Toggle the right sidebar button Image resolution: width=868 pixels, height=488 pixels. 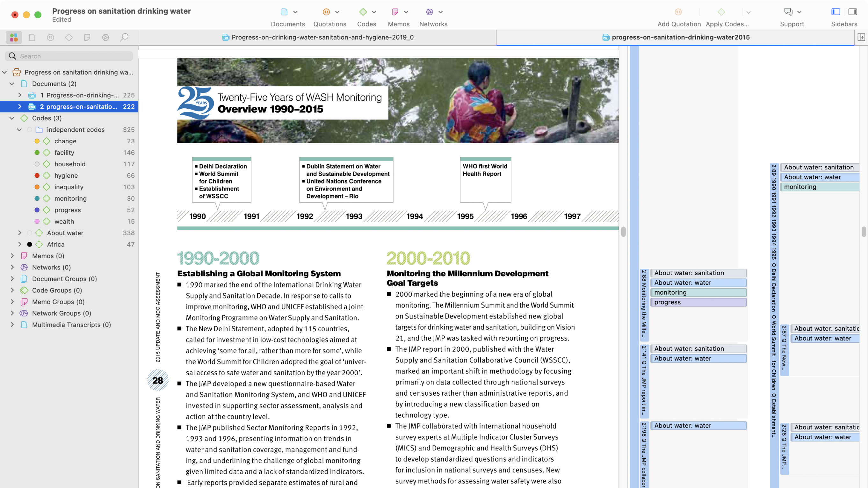(x=852, y=12)
